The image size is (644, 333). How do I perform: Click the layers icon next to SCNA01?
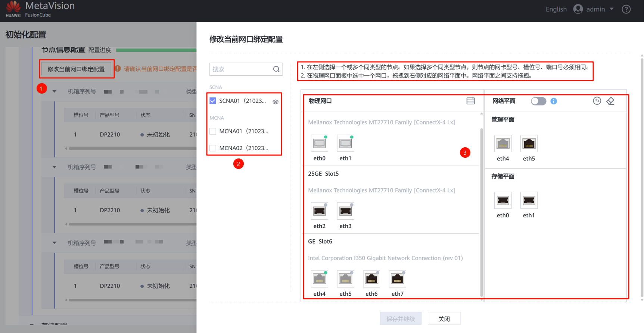coord(276,102)
